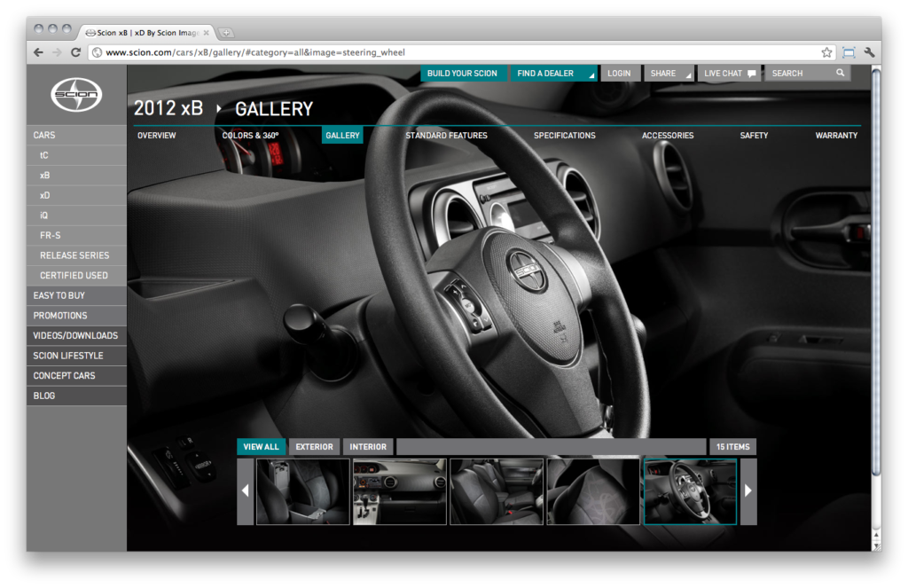Open the steering wheel thumbnail
Image resolution: width=908 pixels, height=588 pixels.
pos(690,492)
